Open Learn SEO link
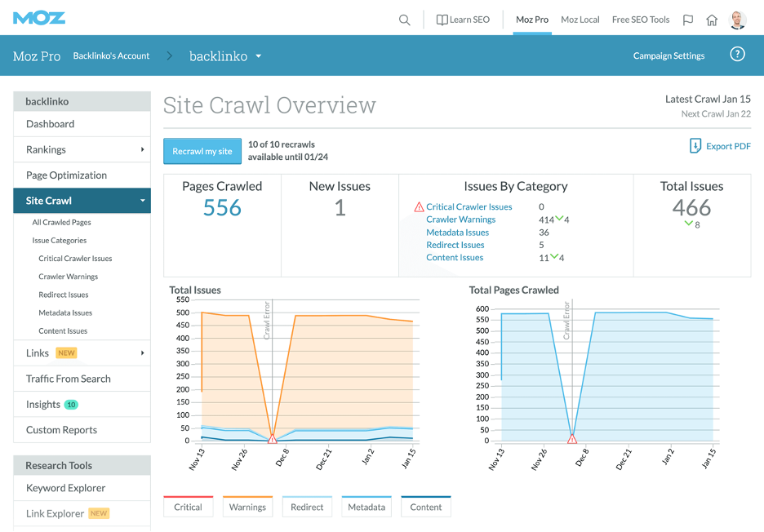764x532 pixels. [469, 20]
